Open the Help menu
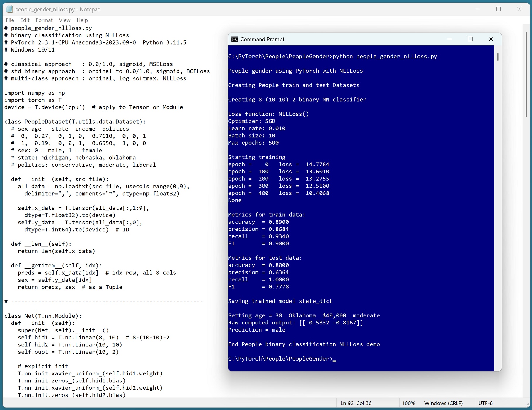532x410 pixels. (x=82, y=20)
